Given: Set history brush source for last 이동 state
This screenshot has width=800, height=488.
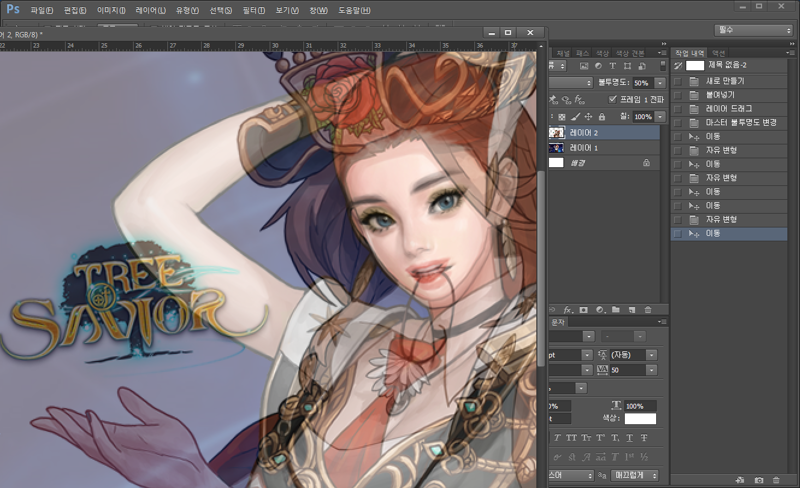Looking at the screenshot, I should [678, 233].
